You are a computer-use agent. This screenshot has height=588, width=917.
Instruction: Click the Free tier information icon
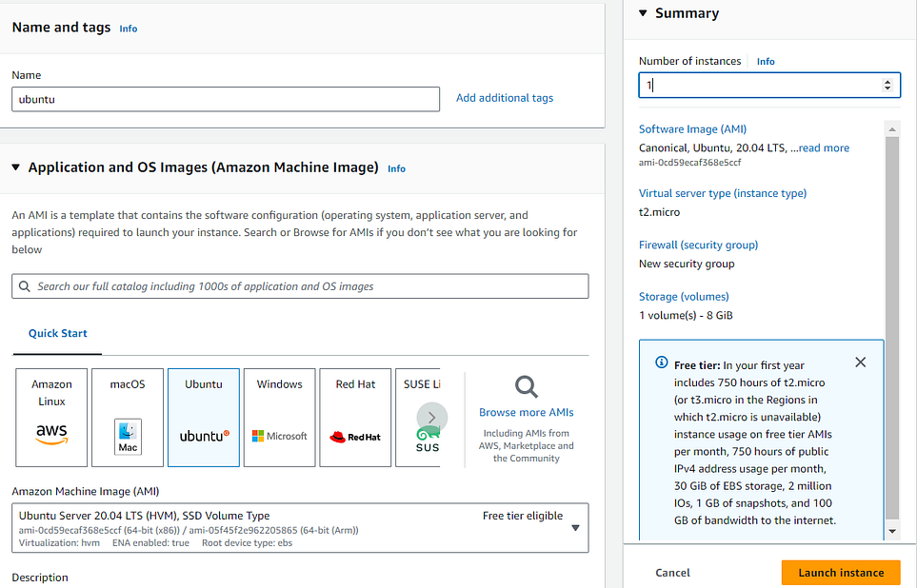pyautogui.click(x=662, y=363)
